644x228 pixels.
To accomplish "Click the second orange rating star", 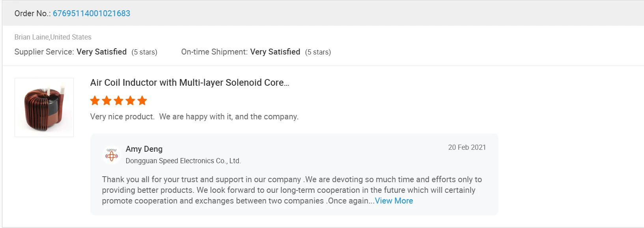I will 107,101.
